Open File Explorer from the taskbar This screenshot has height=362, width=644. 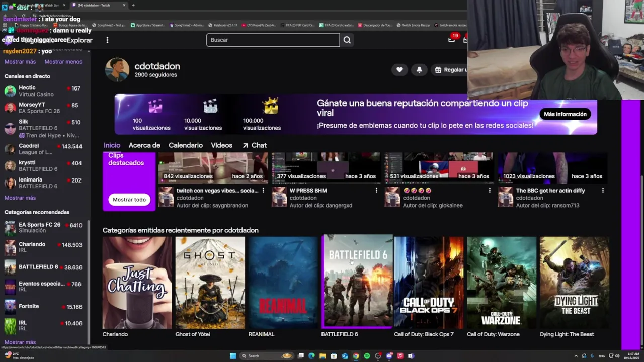323,356
